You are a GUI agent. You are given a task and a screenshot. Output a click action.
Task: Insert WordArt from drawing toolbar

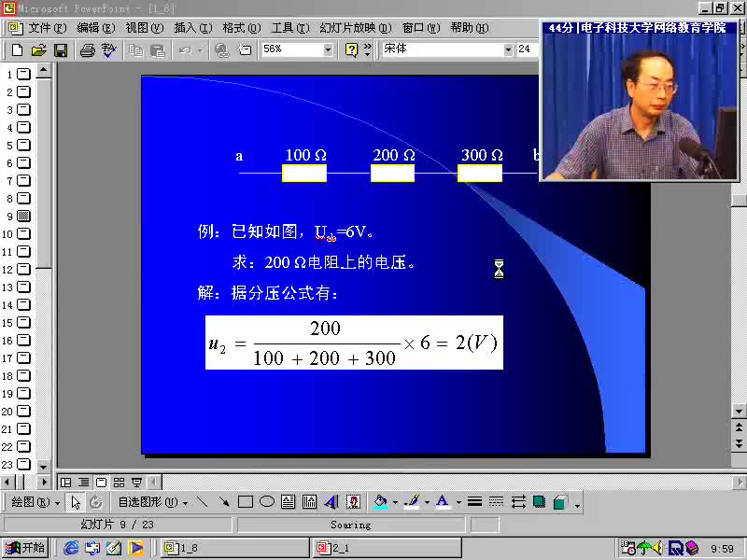(x=331, y=502)
